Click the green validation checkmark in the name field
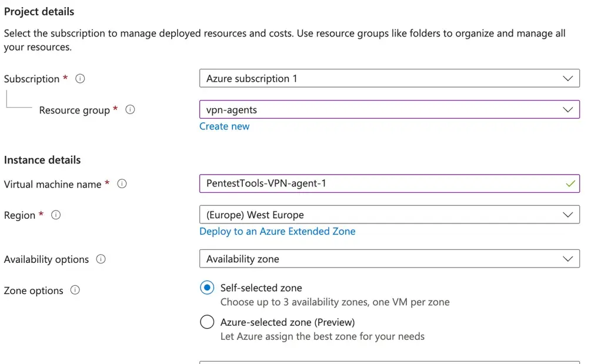This screenshot has height=364, width=591. tap(569, 183)
